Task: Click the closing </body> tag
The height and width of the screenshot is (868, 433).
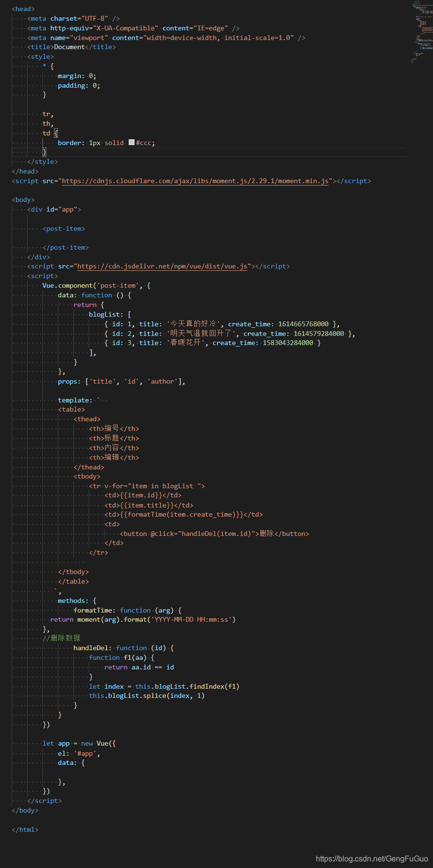Action: pos(25,811)
